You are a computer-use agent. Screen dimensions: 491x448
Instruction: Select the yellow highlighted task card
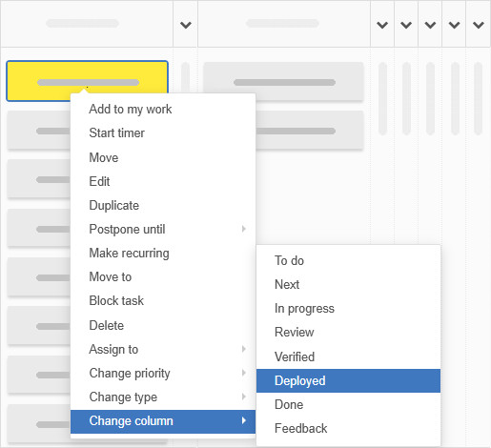click(87, 81)
